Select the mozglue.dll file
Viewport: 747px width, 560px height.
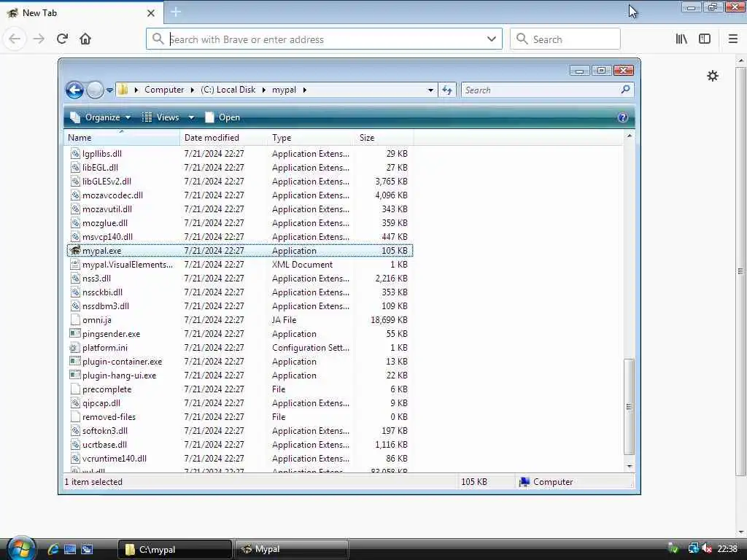point(105,223)
